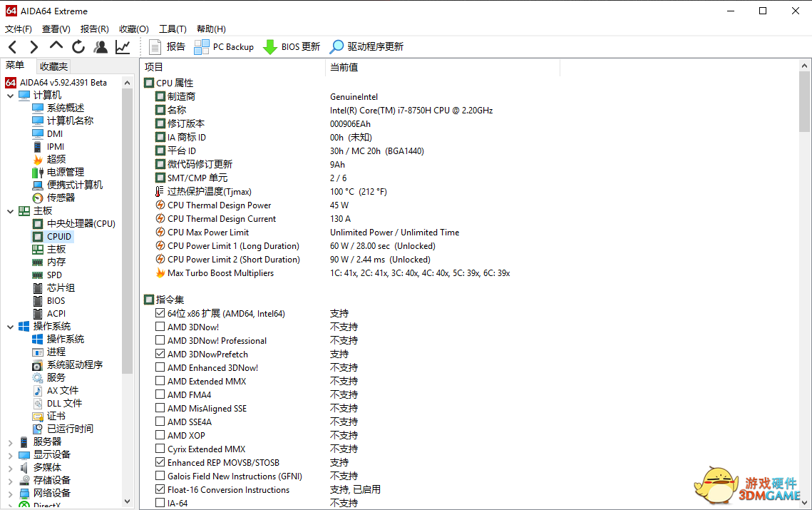Viewport: 812px width, 510px height.
Task: Select AX 文件 tree item
Action: [x=63, y=390]
